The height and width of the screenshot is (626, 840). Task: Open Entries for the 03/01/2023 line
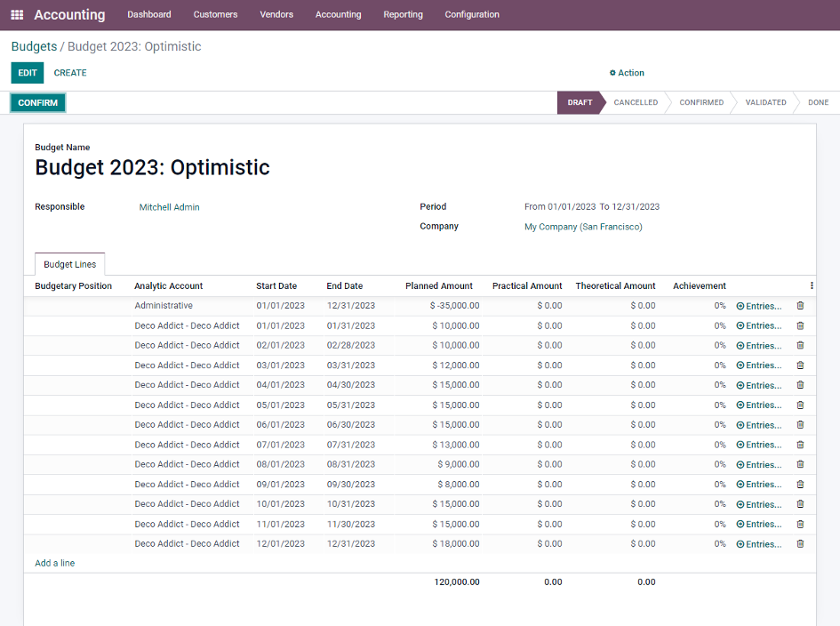pyautogui.click(x=758, y=365)
